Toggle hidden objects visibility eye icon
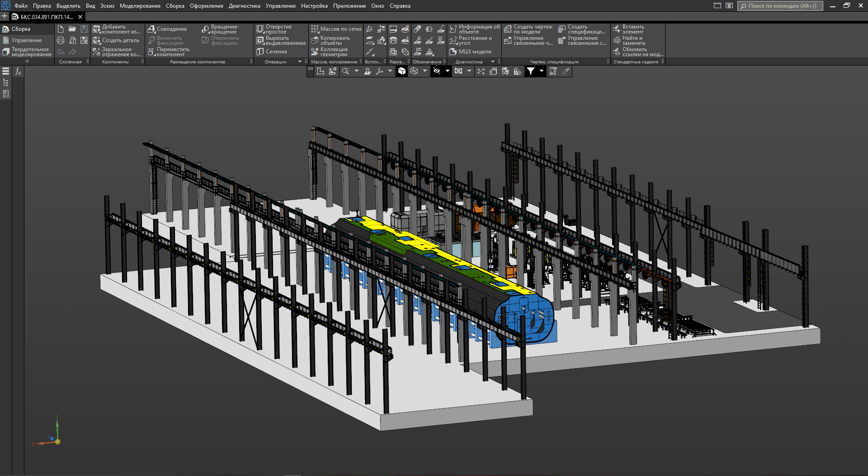This screenshot has height=476, width=868. coord(437,71)
